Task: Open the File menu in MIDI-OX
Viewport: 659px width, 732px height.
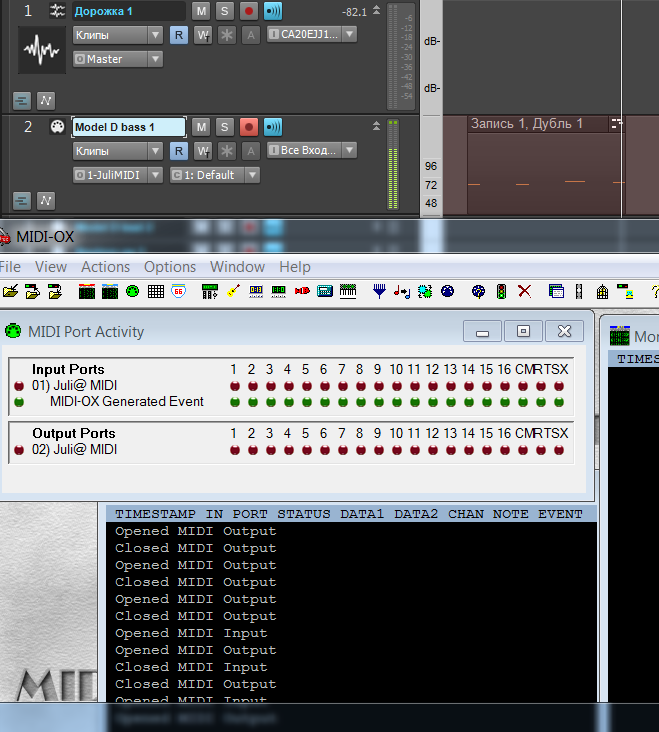Action: pos(10,267)
